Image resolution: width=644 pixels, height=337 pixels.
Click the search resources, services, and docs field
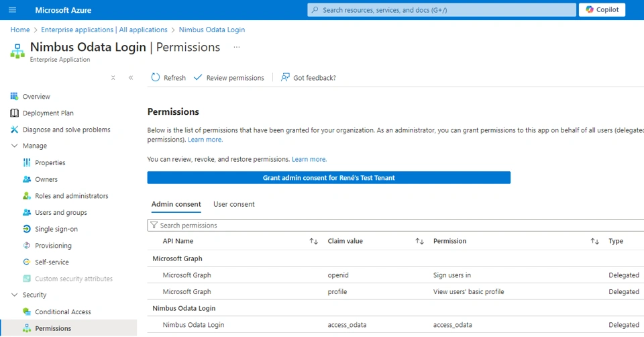tap(441, 10)
